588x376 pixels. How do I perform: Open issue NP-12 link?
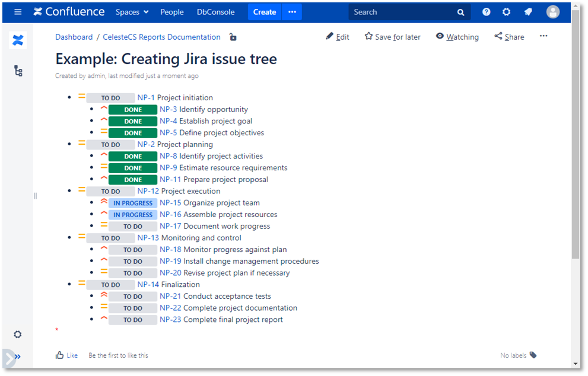pos(148,191)
